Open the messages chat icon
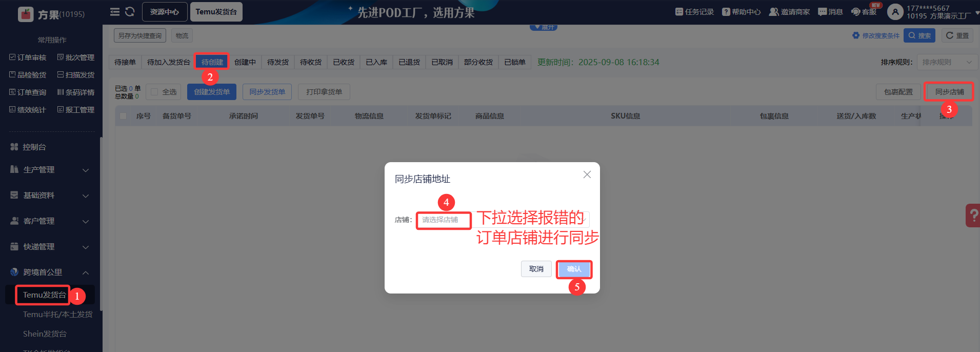This screenshot has height=352, width=980. (823, 12)
